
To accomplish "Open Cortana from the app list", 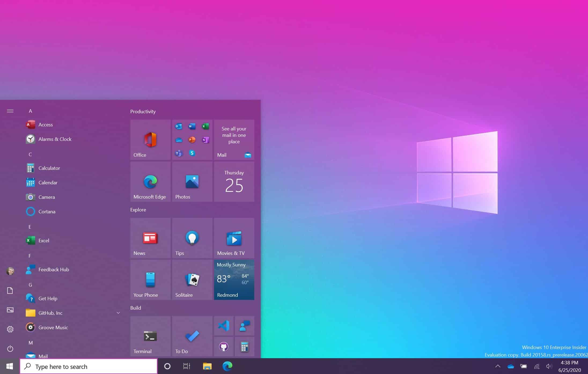I will click(x=72, y=211).
